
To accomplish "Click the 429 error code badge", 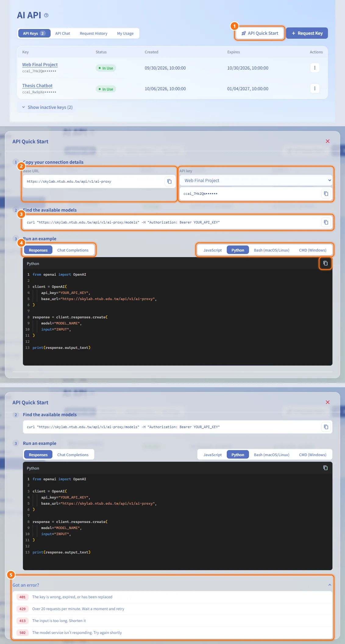I will tap(23, 609).
